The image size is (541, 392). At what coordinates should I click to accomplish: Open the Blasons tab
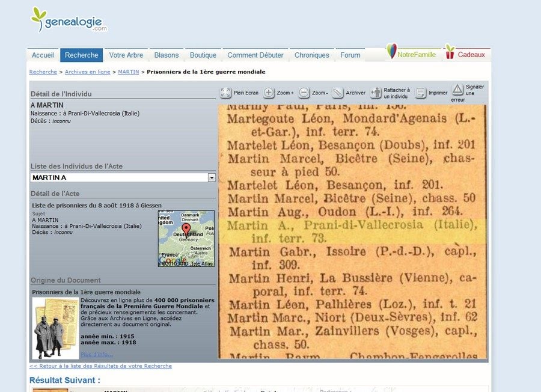pyautogui.click(x=167, y=55)
